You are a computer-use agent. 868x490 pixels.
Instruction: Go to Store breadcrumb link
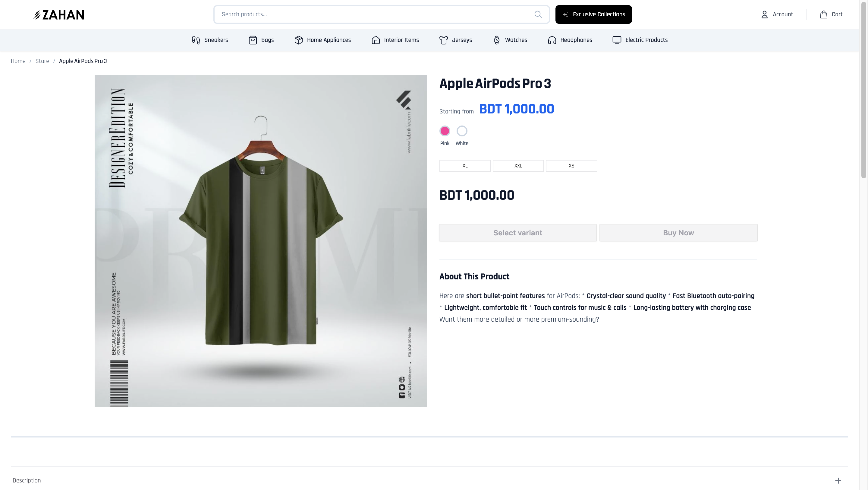42,61
